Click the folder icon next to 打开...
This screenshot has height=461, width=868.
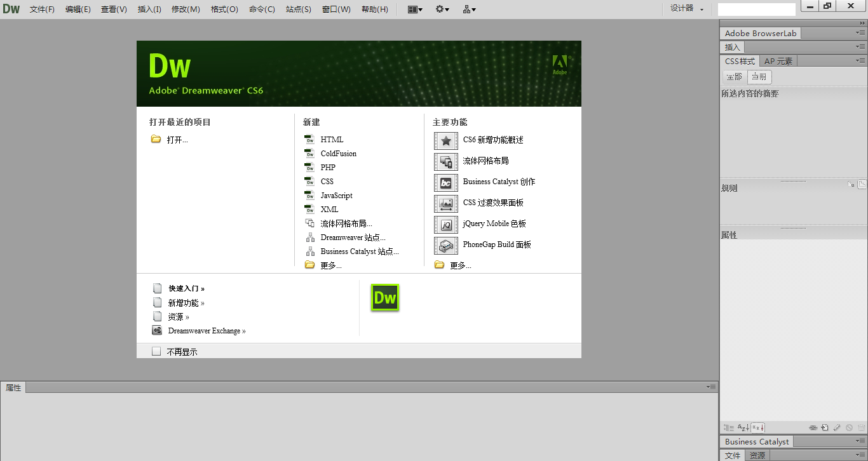[156, 139]
